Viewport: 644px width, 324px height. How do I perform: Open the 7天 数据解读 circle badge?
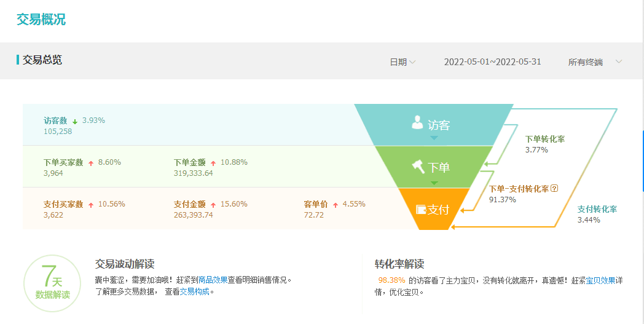pos(52,284)
